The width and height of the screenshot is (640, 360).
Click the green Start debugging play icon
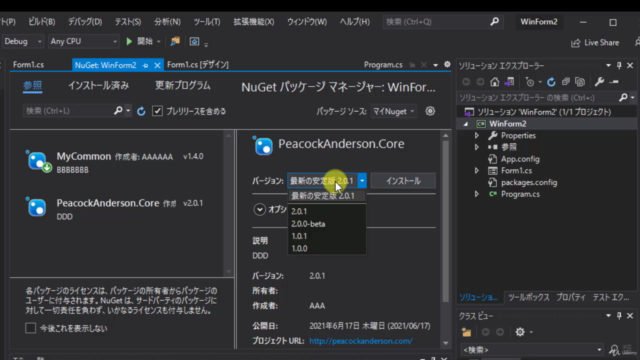pos(129,41)
